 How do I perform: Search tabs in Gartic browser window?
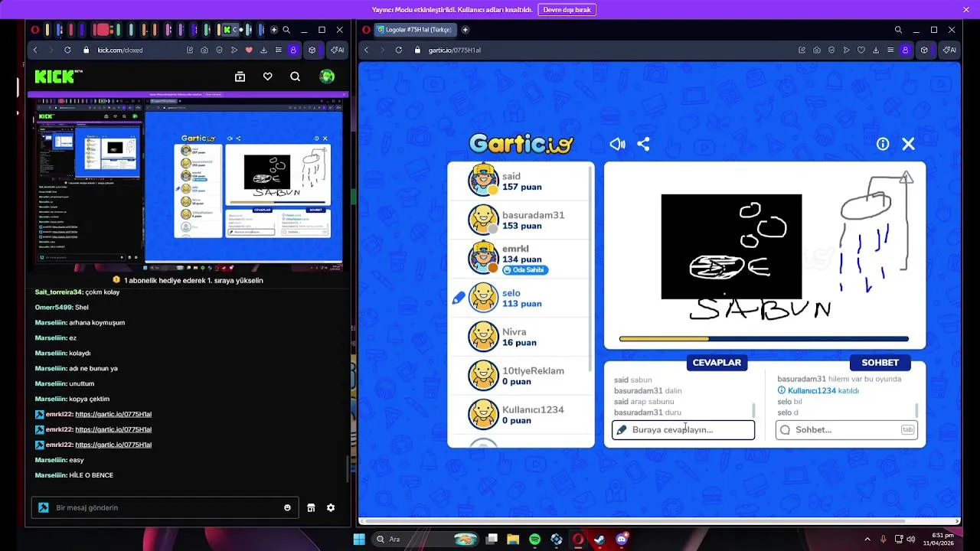click(x=898, y=30)
